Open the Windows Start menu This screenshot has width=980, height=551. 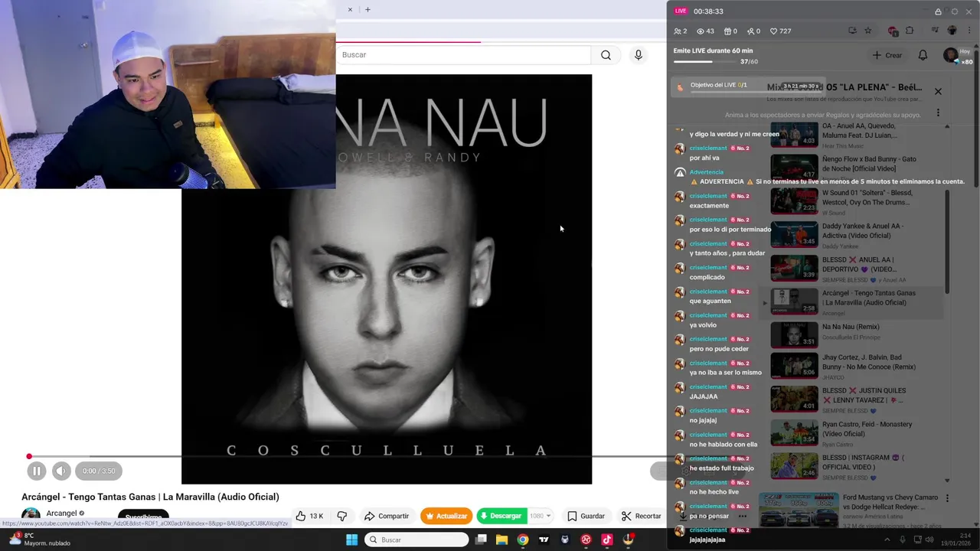[x=351, y=540]
